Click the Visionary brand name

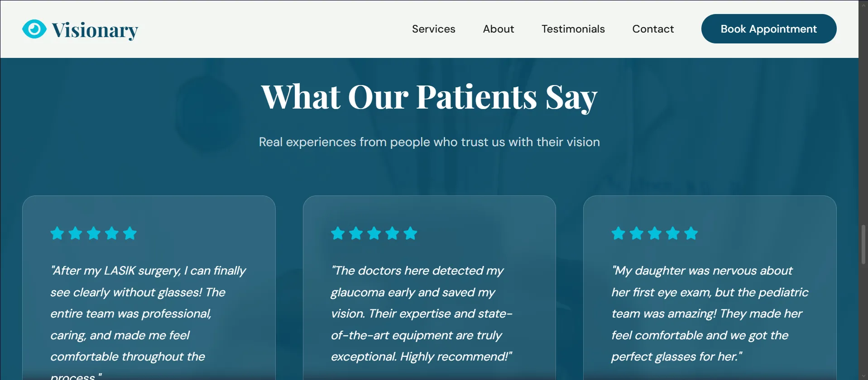click(95, 30)
